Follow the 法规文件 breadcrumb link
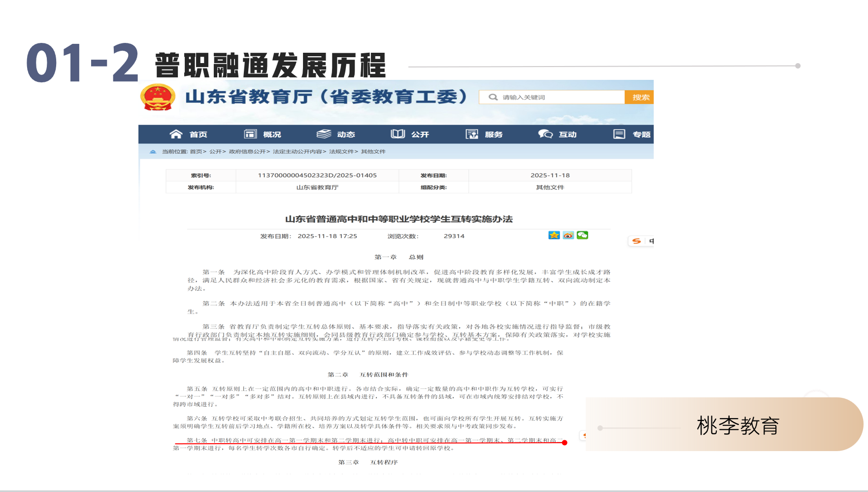 (x=341, y=151)
